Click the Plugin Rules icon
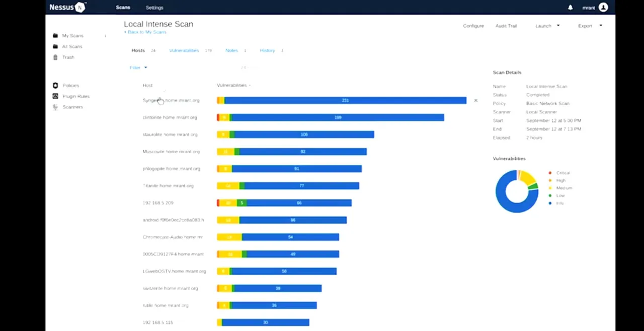 55,96
